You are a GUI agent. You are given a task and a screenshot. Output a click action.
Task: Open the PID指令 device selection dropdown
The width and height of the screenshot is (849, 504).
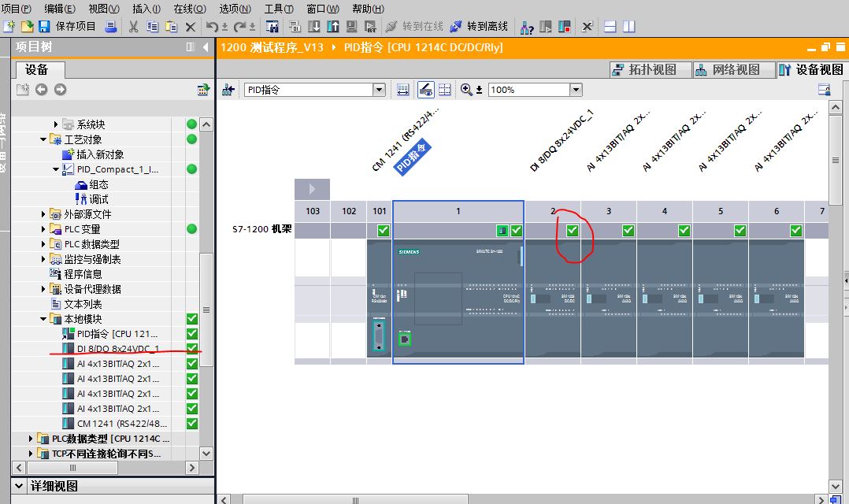pos(379,90)
